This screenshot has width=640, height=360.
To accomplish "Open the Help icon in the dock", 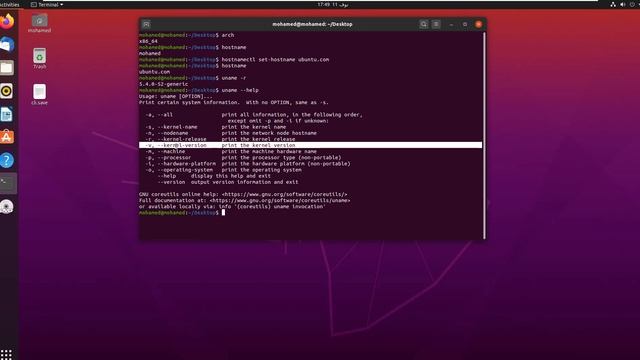I will [7, 160].
